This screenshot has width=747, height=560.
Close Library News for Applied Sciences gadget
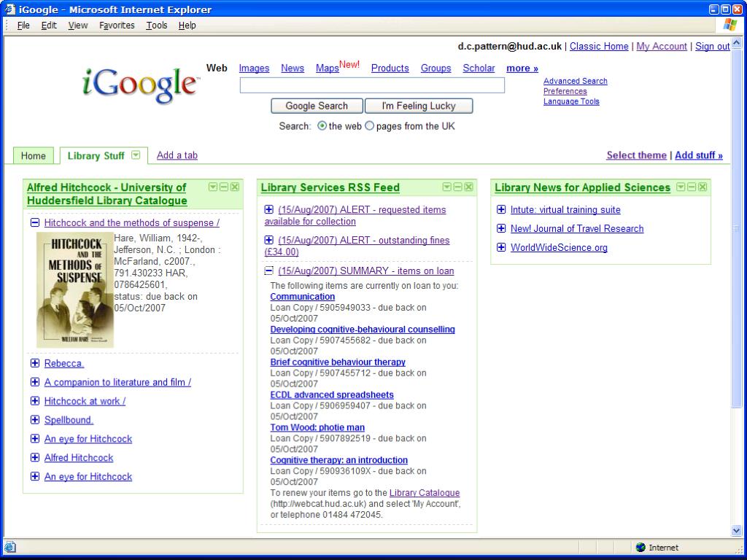[703, 187]
